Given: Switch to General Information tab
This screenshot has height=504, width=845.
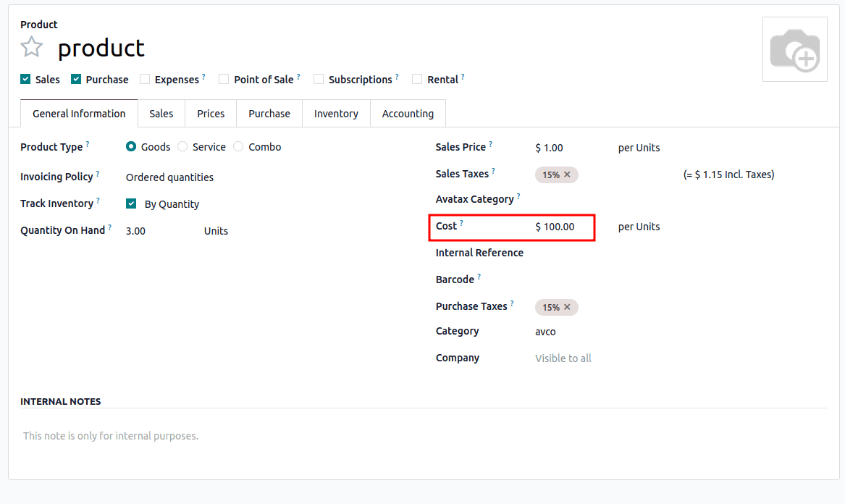Looking at the screenshot, I should [x=79, y=113].
